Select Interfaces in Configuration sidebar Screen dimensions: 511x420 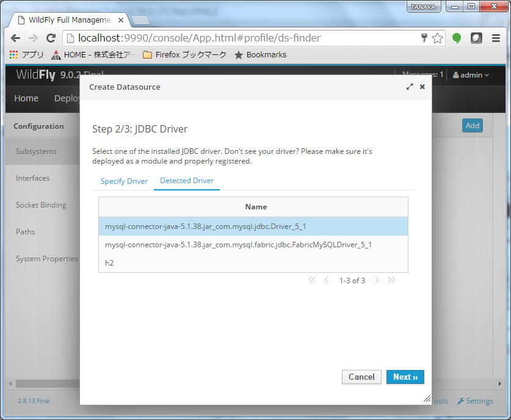click(43, 178)
